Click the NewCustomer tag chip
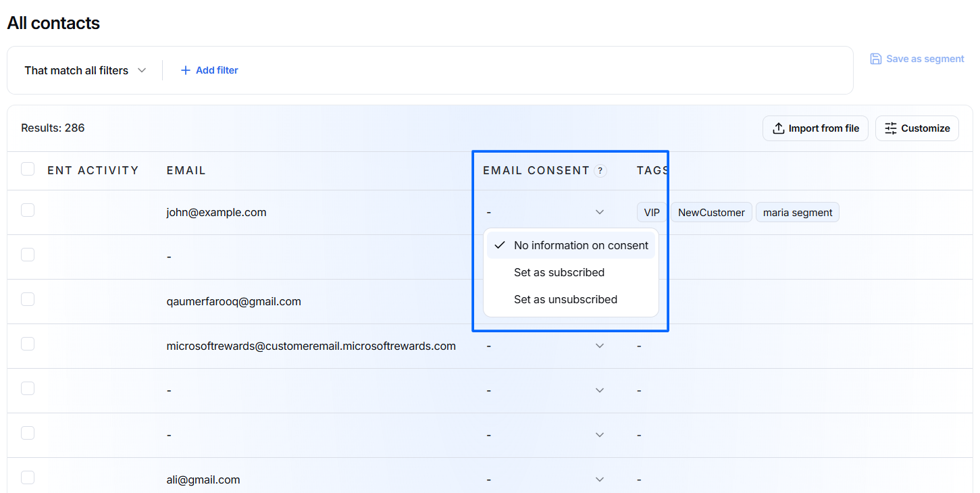Viewport: 980px width, 493px height. 711,213
